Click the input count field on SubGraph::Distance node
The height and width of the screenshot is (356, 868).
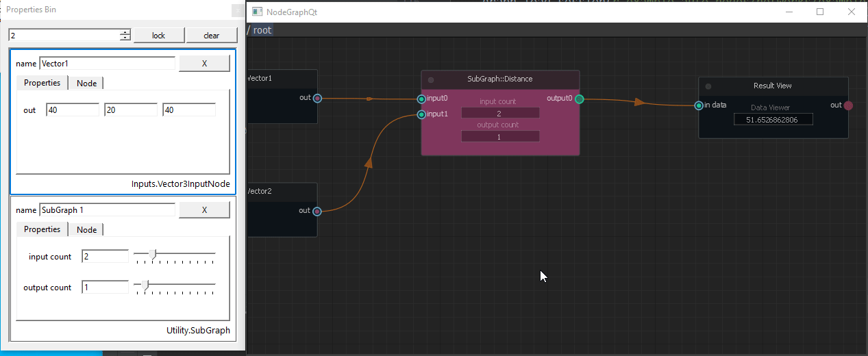click(x=500, y=113)
